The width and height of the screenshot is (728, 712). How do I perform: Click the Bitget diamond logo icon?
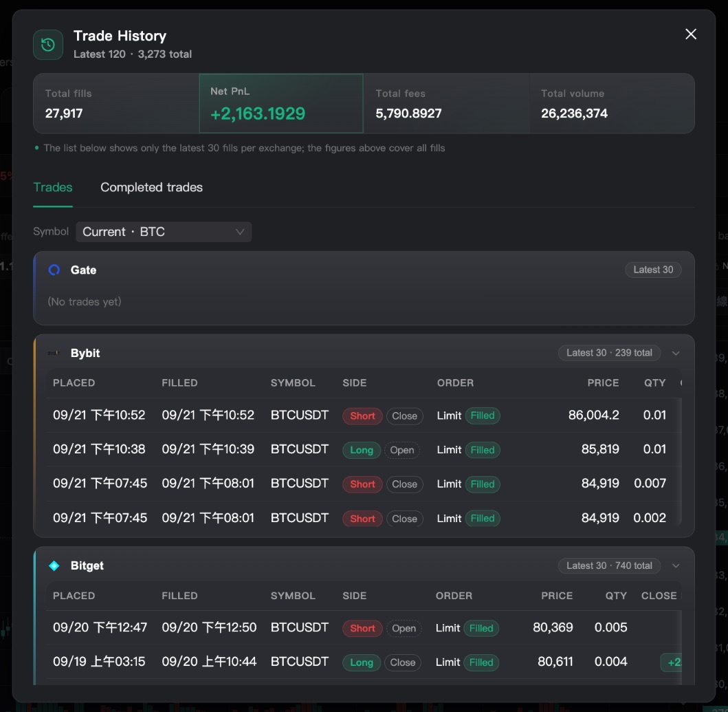point(54,565)
